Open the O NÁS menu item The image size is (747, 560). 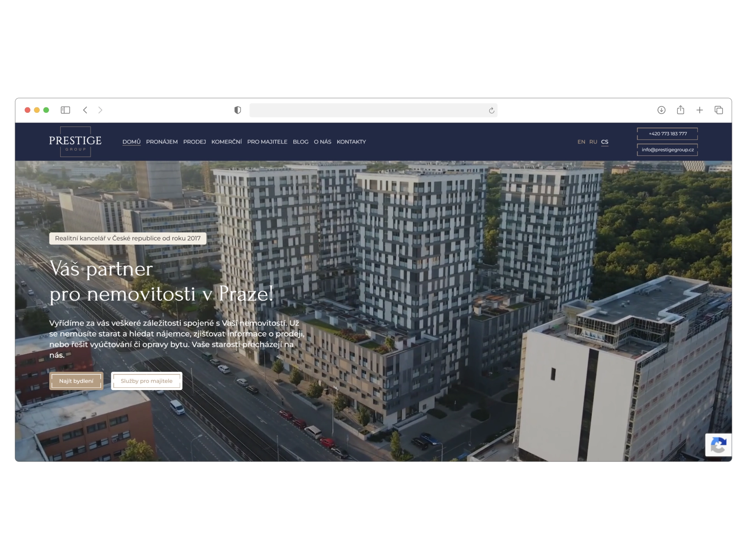point(323,142)
